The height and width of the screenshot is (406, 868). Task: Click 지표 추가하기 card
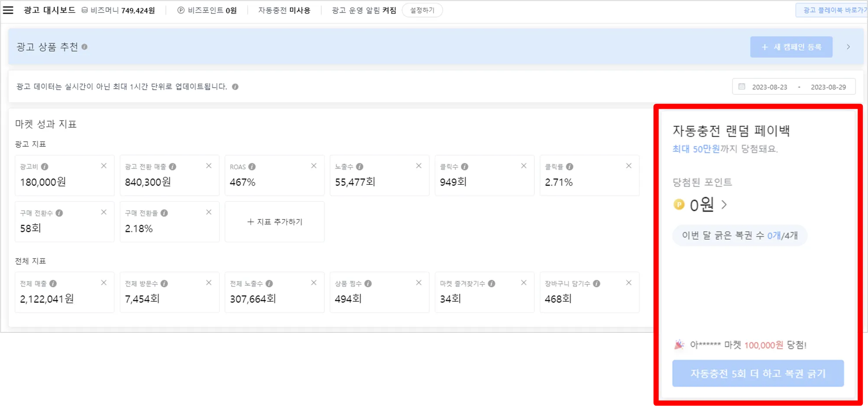pos(275,222)
